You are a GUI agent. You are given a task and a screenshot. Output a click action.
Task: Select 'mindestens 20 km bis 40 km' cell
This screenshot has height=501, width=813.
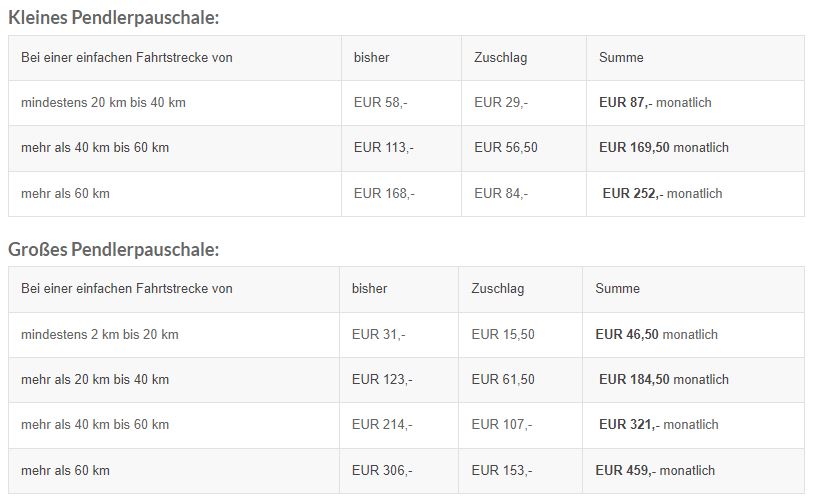coord(103,103)
